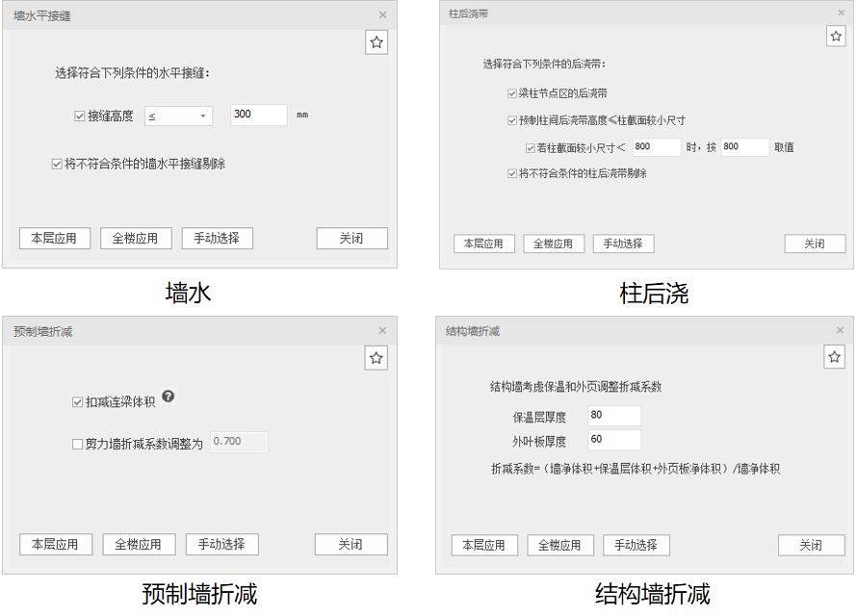Screen dimensions: 857x616
Task: Click 全楼应用 in 柱后浇带 dialog
Action: (554, 244)
